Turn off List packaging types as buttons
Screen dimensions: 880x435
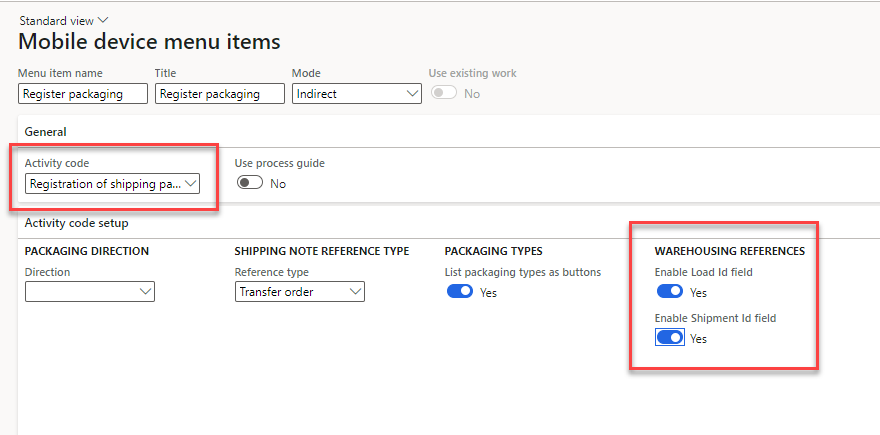[459, 292]
